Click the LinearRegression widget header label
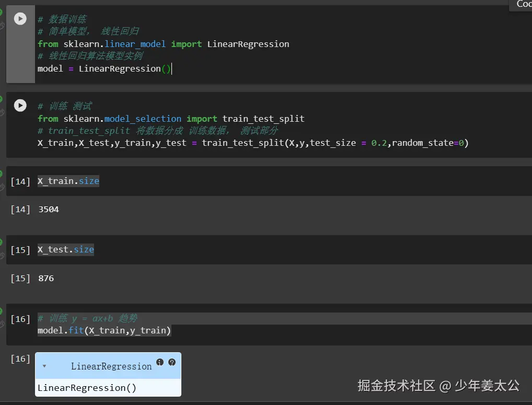 [111, 366]
